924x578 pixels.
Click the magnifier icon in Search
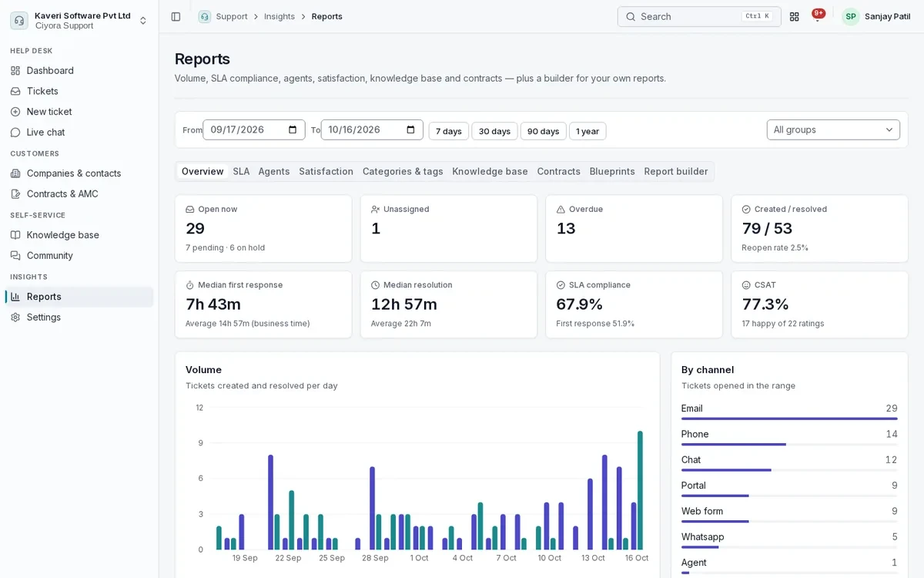631,16
